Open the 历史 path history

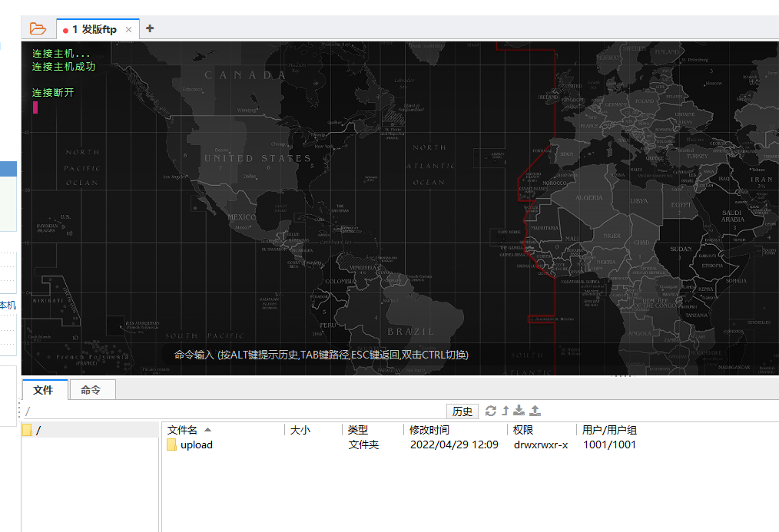(462, 411)
